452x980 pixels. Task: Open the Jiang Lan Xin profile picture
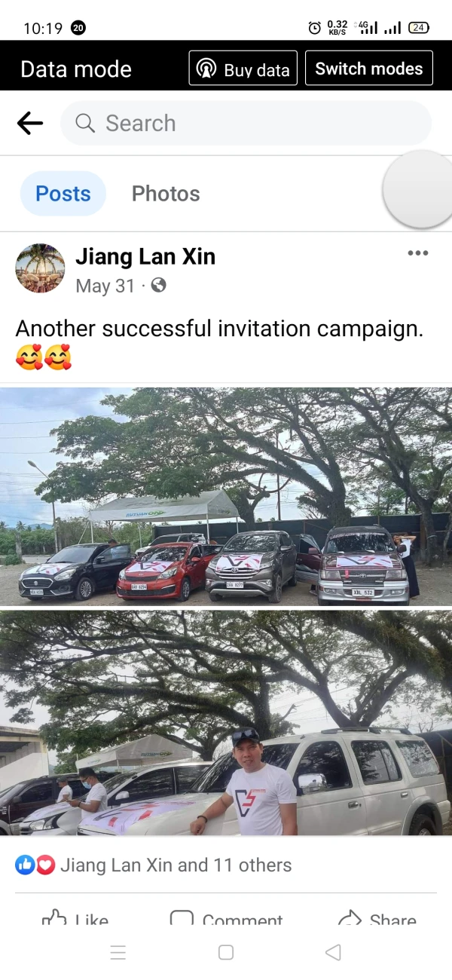pos(40,268)
